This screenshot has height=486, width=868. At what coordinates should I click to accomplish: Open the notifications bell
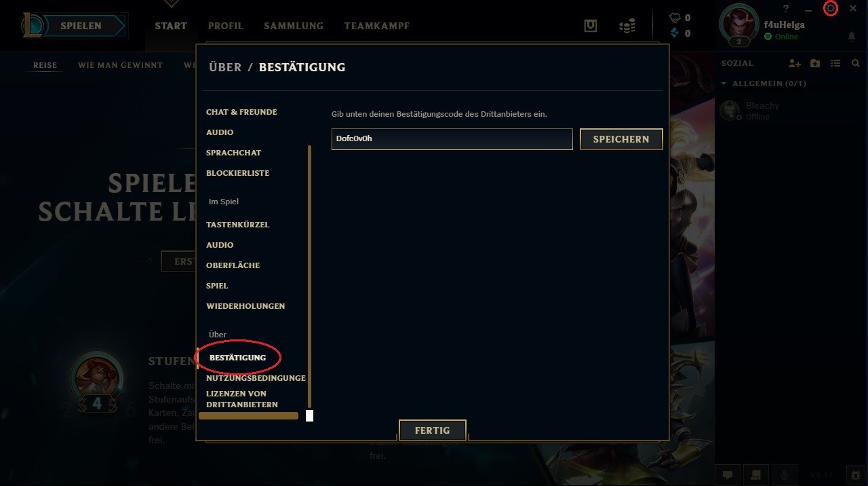[x=852, y=36]
